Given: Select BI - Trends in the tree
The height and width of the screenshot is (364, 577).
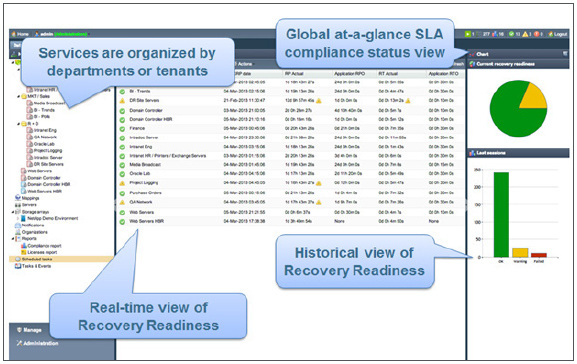Looking at the screenshot, I should click(x=41, y=110).
